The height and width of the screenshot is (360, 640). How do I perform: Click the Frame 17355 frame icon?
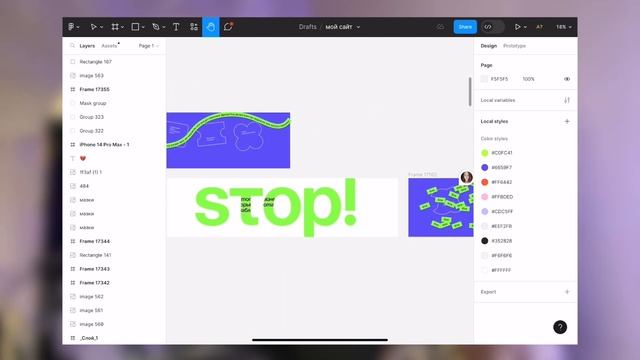[x=73, y=89]
